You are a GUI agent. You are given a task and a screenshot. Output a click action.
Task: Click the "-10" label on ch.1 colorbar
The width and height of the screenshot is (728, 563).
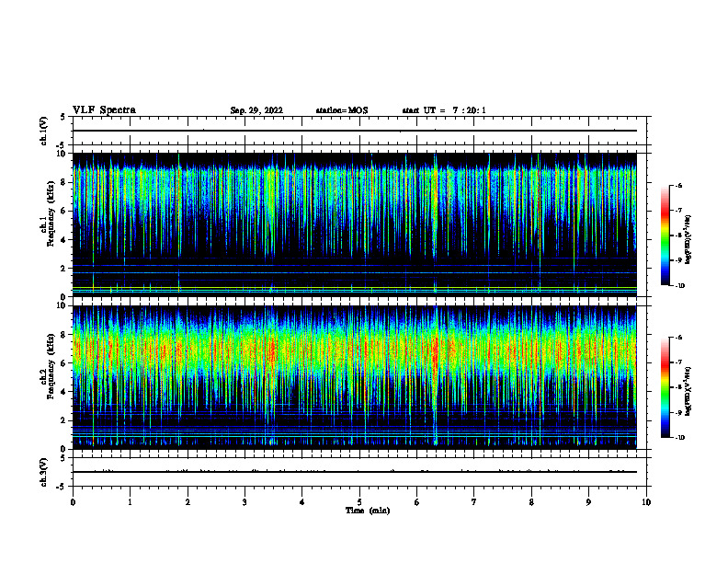(x=680, y=286)
